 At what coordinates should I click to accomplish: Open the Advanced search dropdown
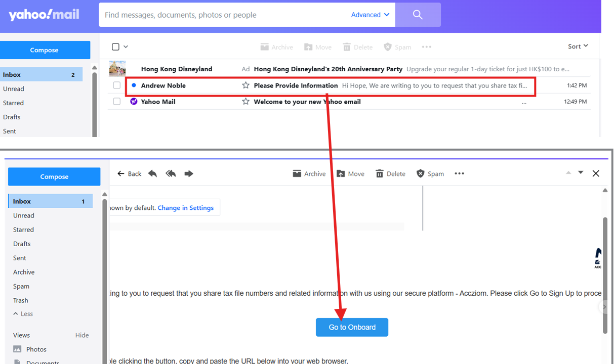pyautogui.click(x=370, y=15)
